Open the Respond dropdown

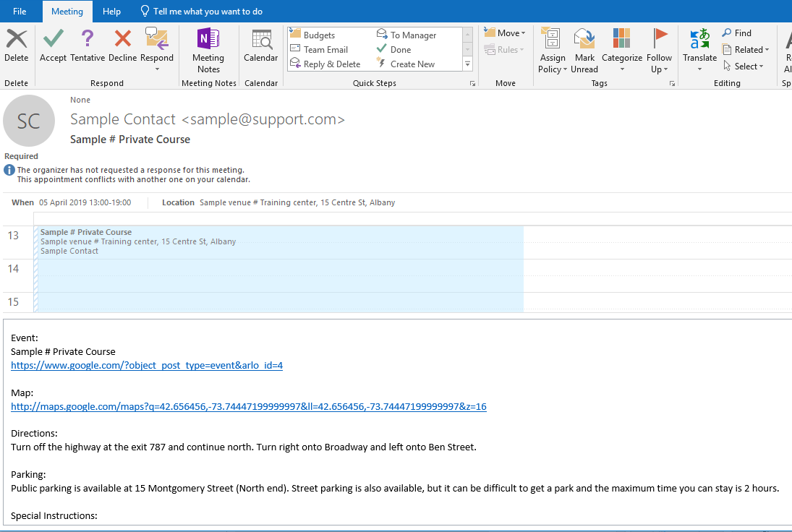pyautogui.click(x=156, y=49)
